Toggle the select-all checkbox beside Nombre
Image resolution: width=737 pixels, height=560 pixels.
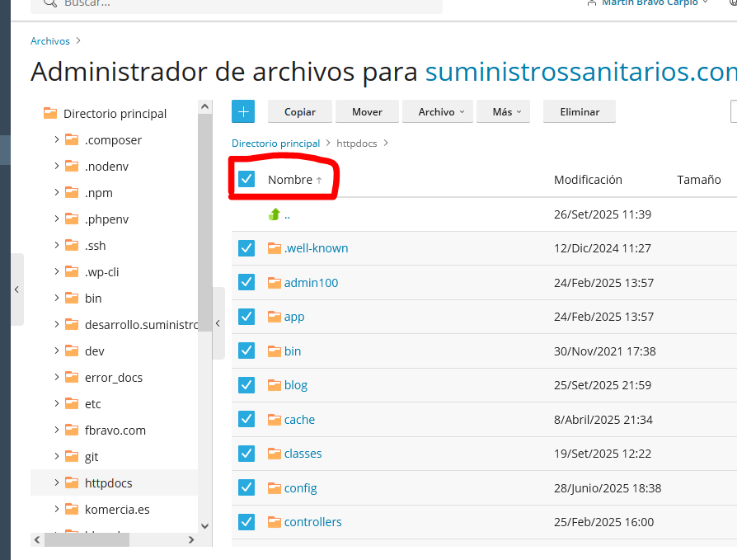246,179
